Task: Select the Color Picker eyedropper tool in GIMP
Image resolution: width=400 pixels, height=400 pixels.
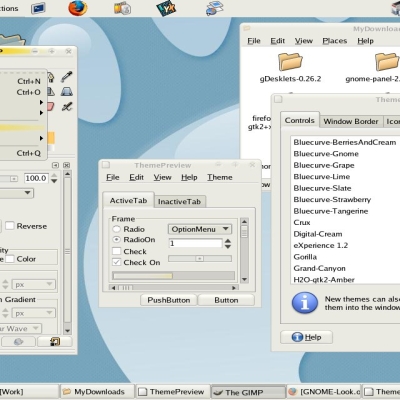Action: click(x=67, y=77)
